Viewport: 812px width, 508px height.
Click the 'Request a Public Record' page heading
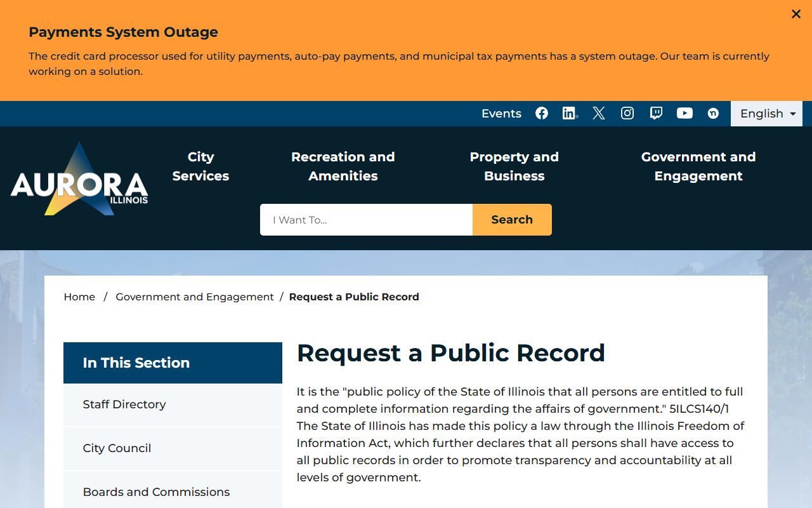point(451,353)
